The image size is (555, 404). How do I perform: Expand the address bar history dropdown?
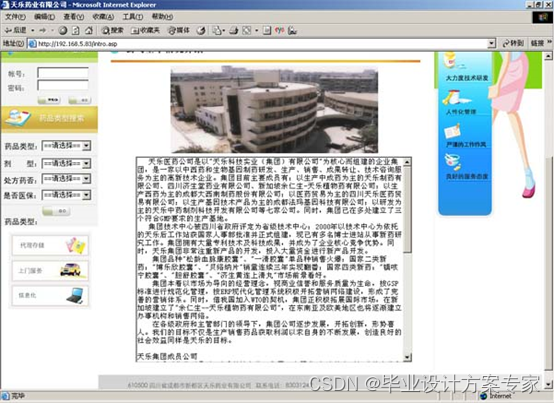pyautogui.click(x=491, y=44)
